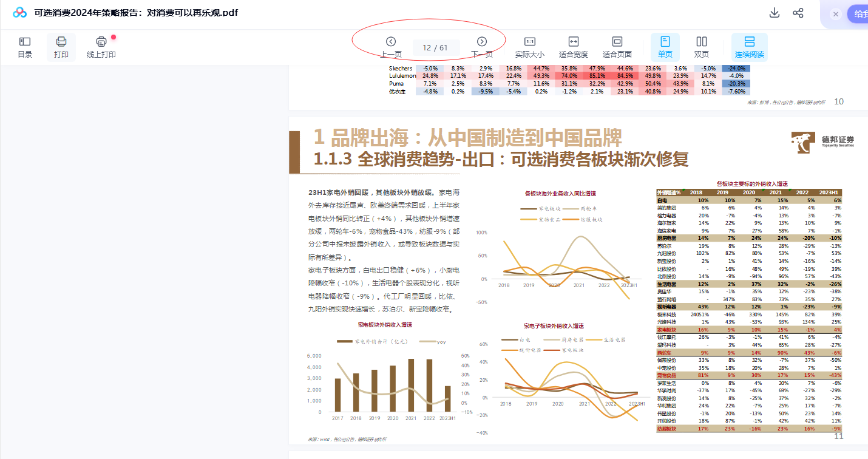
Task: Toggle 连续阅读 continuous reading mode
Action: point(749,47)
